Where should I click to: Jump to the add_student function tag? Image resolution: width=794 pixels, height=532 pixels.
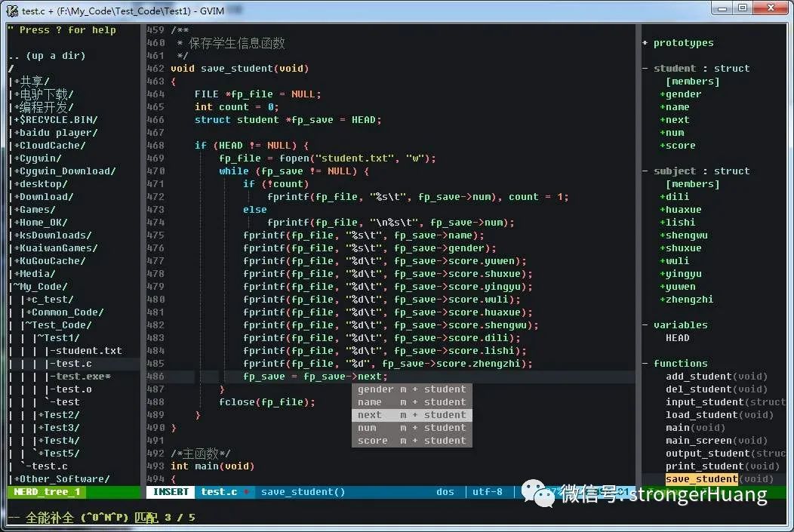coord(716,376)
